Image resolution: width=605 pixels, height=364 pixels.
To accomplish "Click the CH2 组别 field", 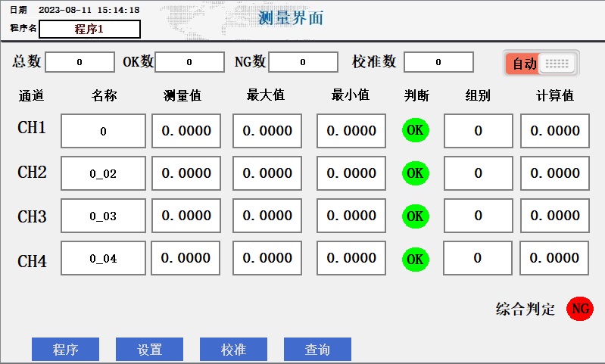I will click(x=479, y=173).
